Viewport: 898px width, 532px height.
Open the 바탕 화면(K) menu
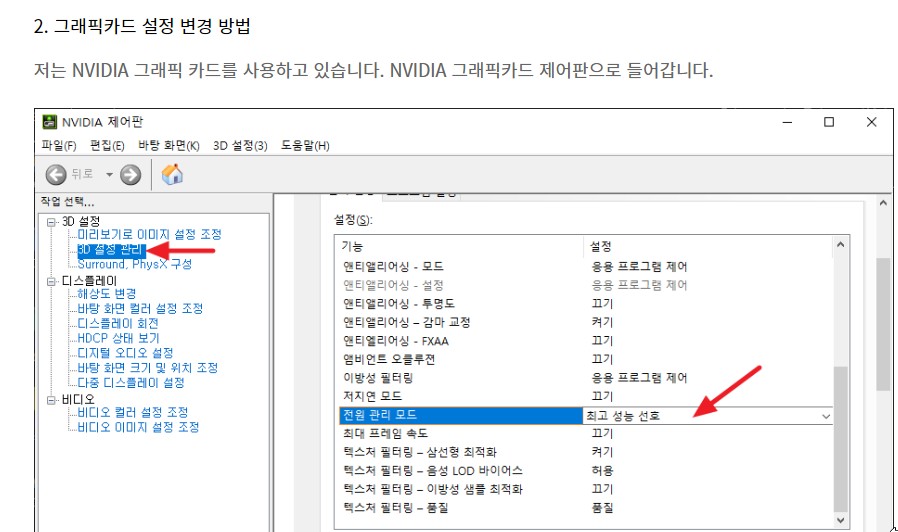(x=168, y=145)
